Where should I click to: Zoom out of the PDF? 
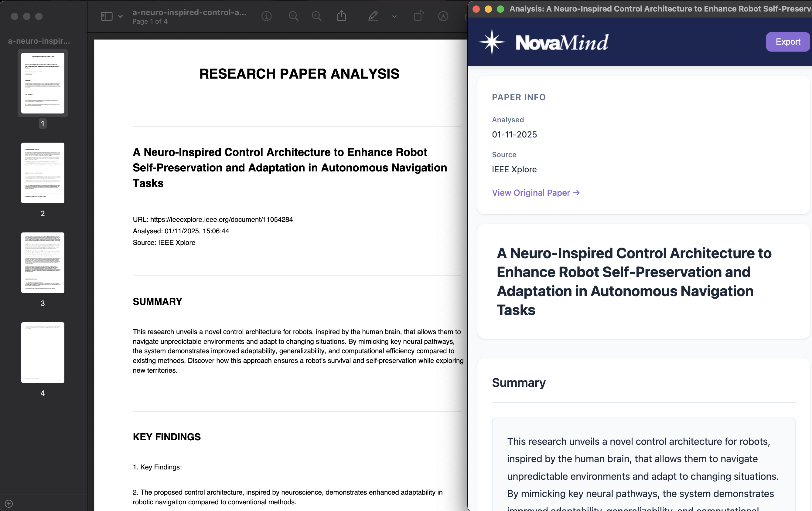pyautogui.click(x=293, y=16)
